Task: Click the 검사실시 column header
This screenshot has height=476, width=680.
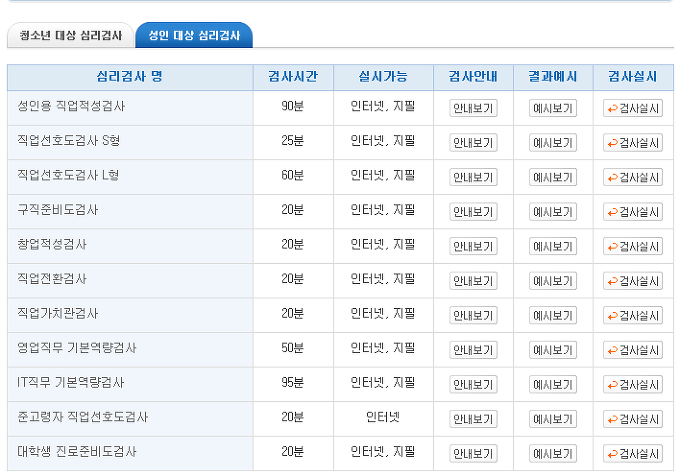Action: coord(633,77)
